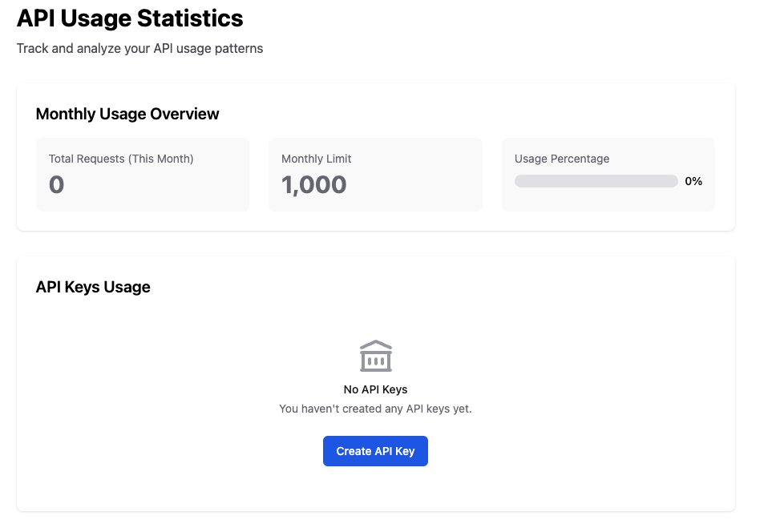Select the total requests count of 0

[56, 185]
